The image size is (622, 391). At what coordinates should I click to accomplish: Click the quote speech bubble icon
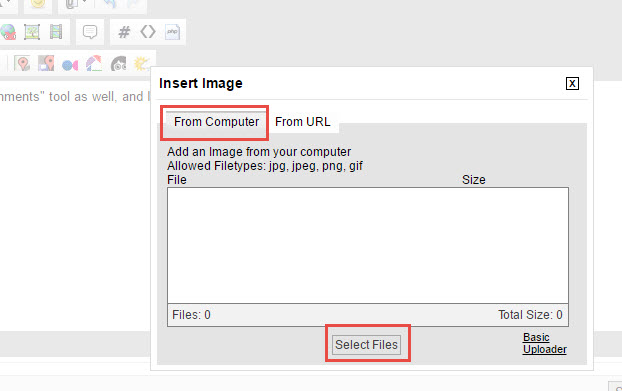coord(90,32)
